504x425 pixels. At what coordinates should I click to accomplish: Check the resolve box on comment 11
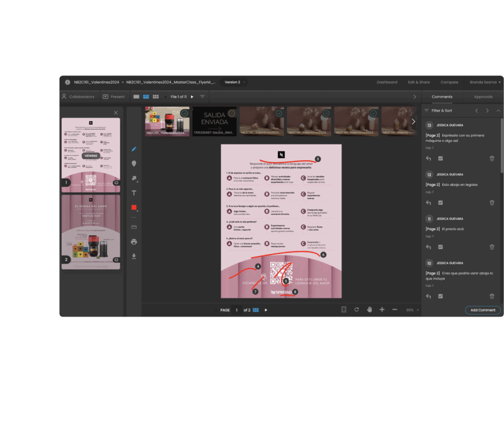[440, 247]
